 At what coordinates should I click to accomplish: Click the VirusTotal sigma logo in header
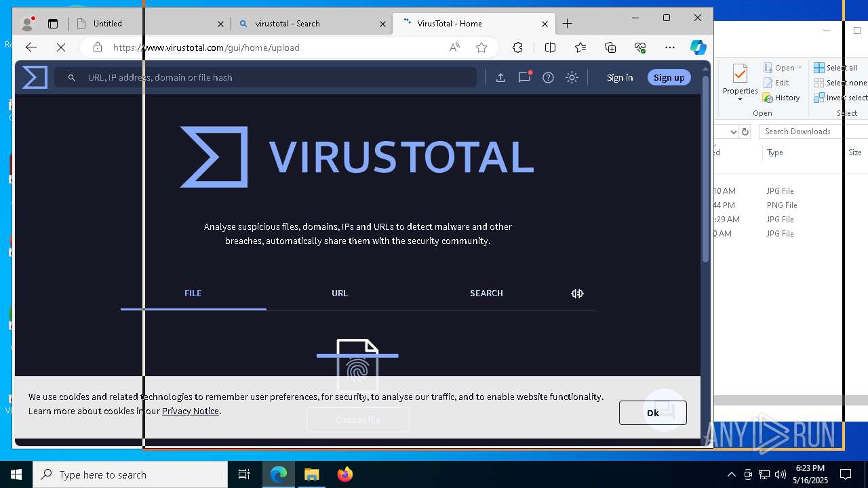point(35,77)
